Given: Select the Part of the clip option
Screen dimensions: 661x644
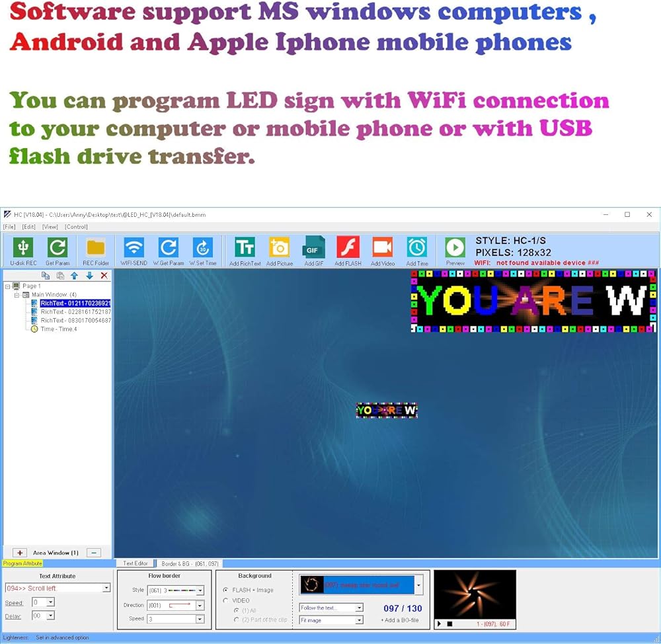Looking at the screenshot, I should click(x=237, y=620).
